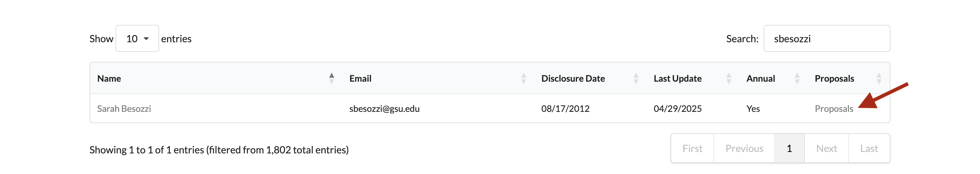Open the Proposals link for Sarah Besozzi
Image resolution: width=980 pixels, height=174 pixels.
click(834, 109)
